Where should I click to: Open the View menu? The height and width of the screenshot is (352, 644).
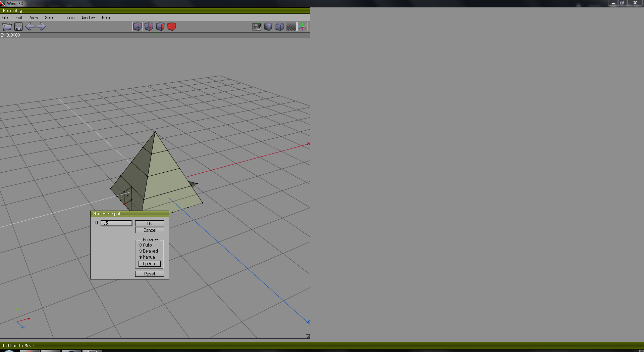coord(34,17)
